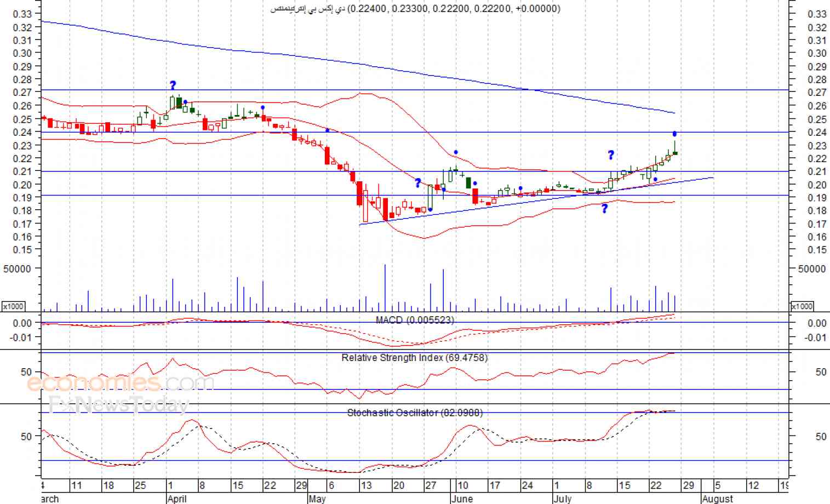Image resolution: width=830 pixels, height=504 pixels.
Task: Select the April month label on time axis
Action: pyautogui.click(x=177, y=499)
